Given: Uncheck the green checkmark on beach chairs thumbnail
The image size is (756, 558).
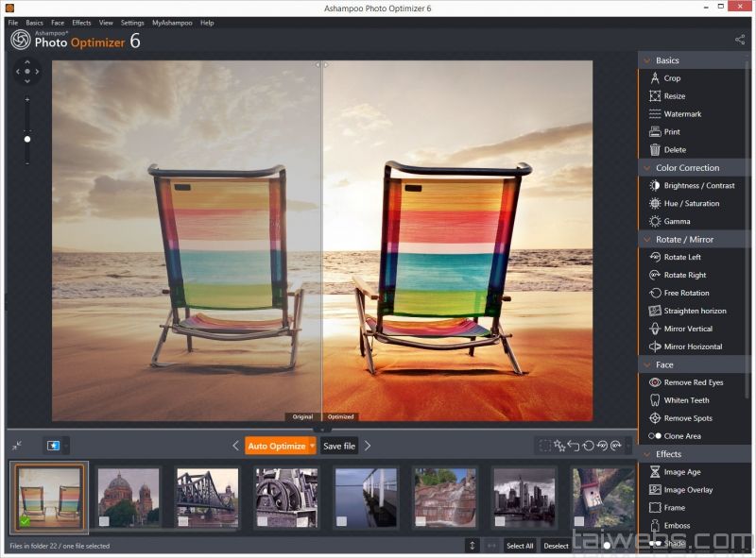Looking at the screenshot, I should [25, 520].
